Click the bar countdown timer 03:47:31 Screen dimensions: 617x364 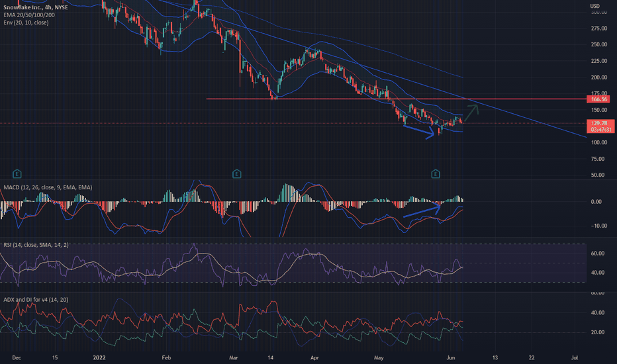point(600,130)
